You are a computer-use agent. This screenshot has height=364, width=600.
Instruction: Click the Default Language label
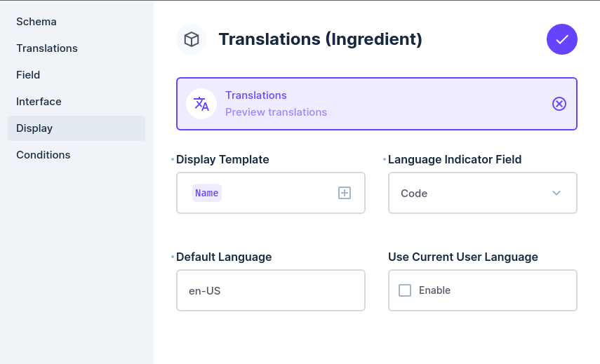(x=224, y=257)
